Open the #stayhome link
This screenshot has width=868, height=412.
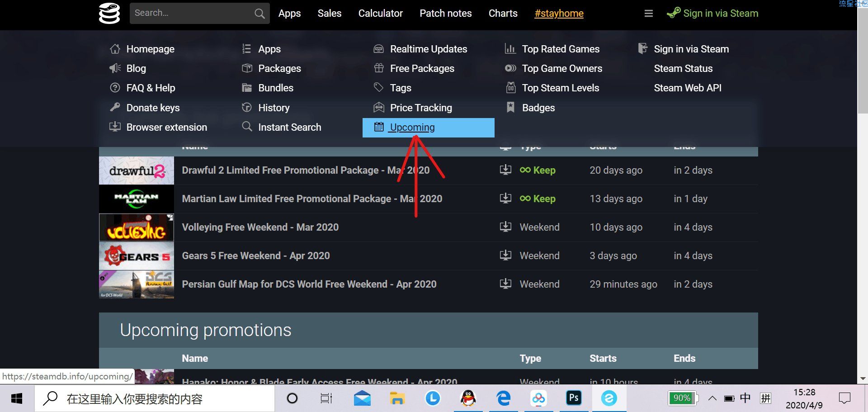pos(559,13)
